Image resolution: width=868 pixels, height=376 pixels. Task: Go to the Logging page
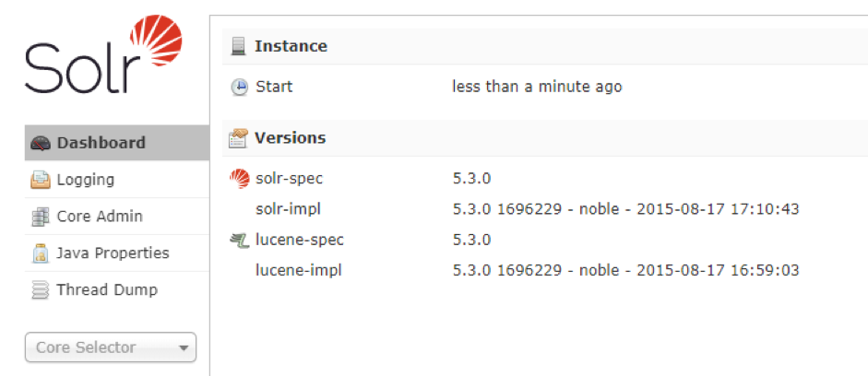coord(86,180)
